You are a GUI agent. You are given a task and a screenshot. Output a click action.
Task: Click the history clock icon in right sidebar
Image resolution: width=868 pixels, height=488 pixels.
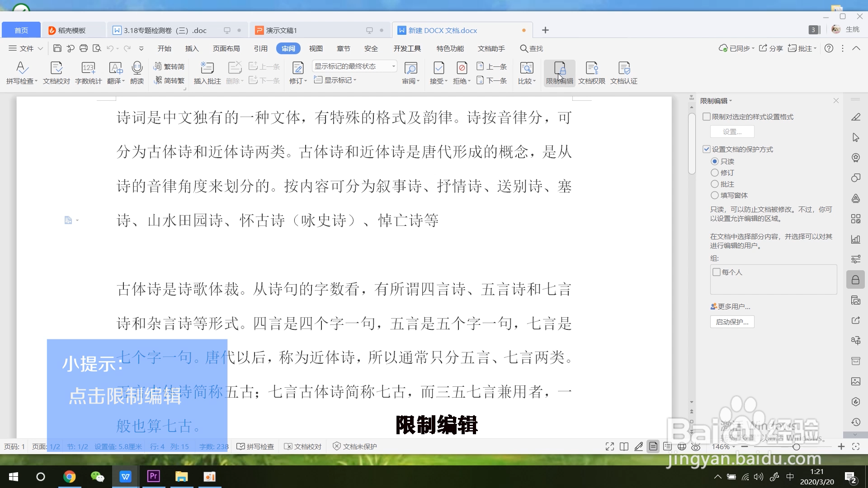(855, 422)
